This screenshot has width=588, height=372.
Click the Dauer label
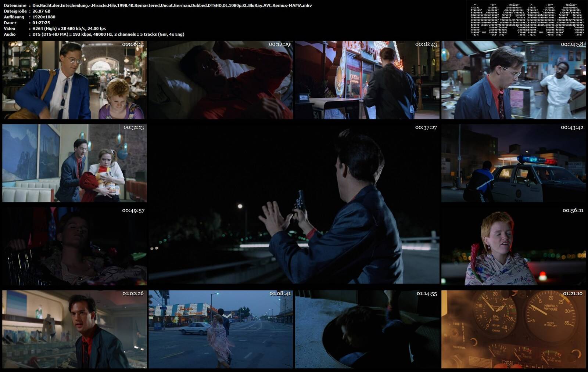pyautogui.click(x=10, y=23)
